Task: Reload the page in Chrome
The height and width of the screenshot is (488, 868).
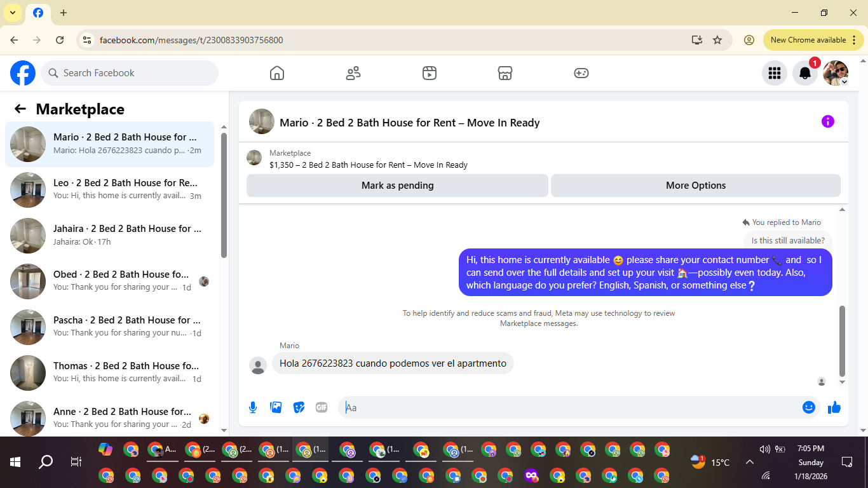Action: pyautogui.click(x=60, y=40)
